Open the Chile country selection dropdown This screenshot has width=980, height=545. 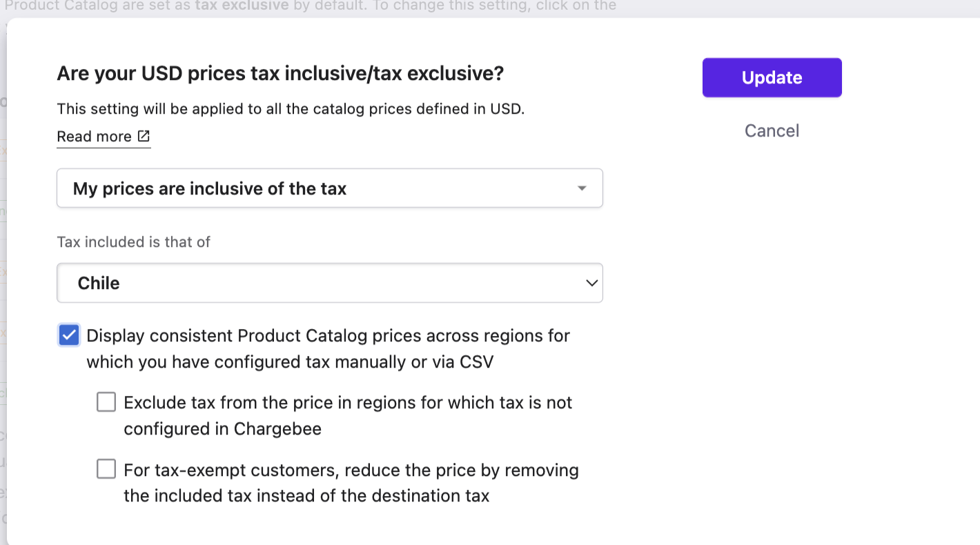[x=330, y=283]
